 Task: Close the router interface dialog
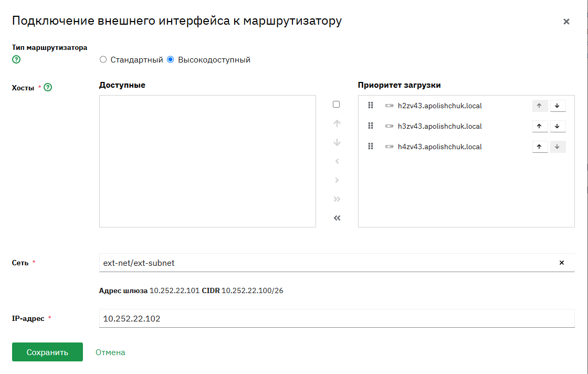click(566, 22)
